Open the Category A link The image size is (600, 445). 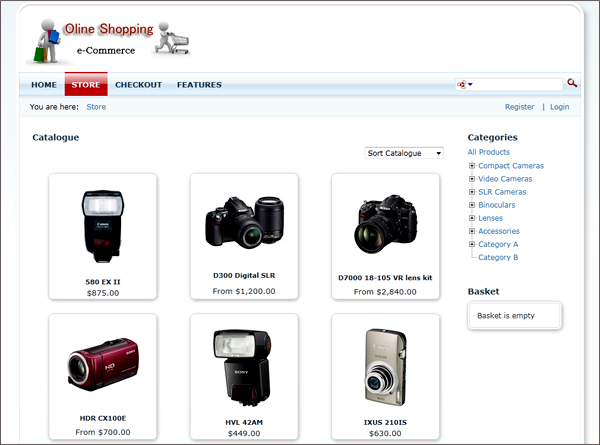(498, 244)
